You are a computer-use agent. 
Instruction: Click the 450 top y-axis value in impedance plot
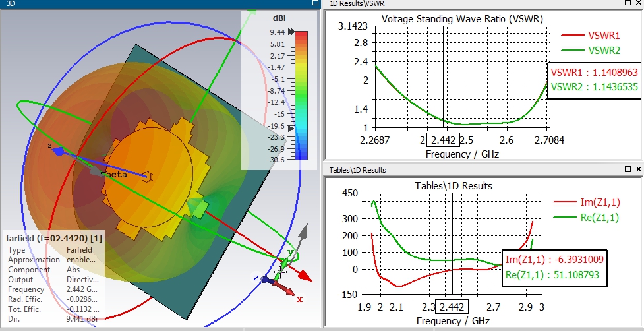[x=349, y=193]
